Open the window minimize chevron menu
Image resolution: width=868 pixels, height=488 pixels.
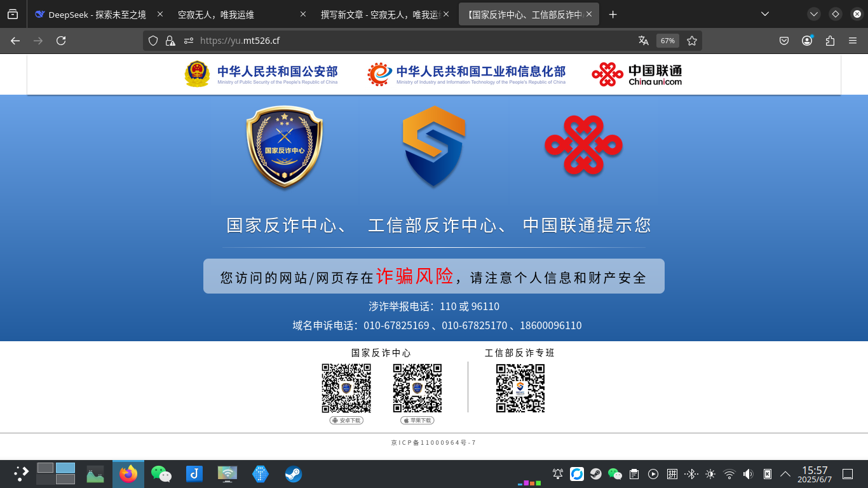coord(814,14)
